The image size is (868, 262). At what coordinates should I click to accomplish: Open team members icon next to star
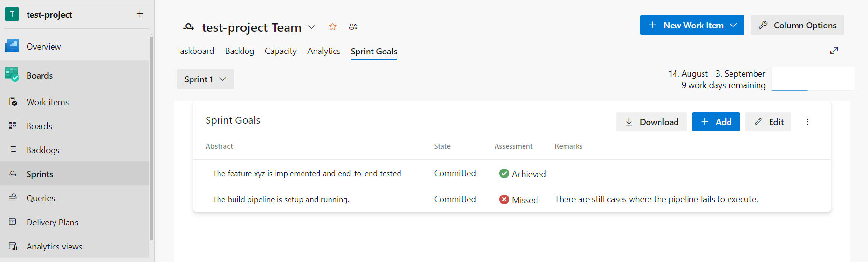(x=353, y=27)
